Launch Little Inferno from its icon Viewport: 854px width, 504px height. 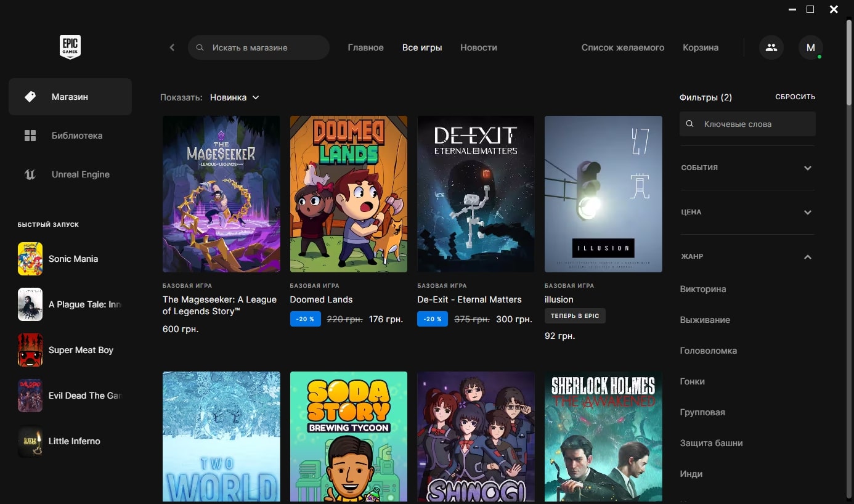click(30, 441)
